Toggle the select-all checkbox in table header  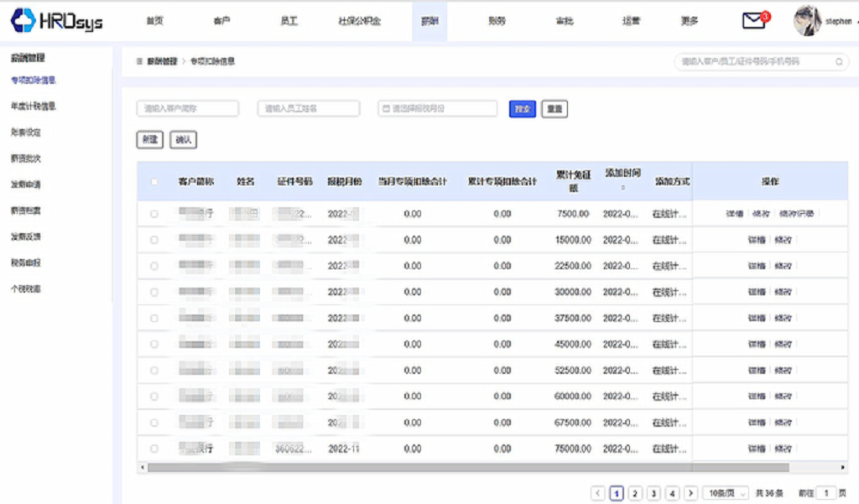[x=154, y=181]
